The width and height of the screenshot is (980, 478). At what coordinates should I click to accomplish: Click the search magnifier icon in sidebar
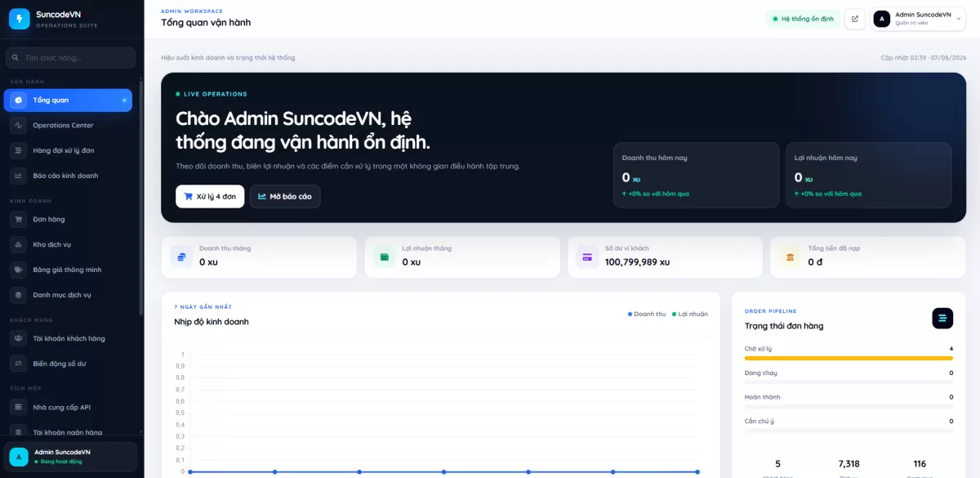click(x=16, y=58)
